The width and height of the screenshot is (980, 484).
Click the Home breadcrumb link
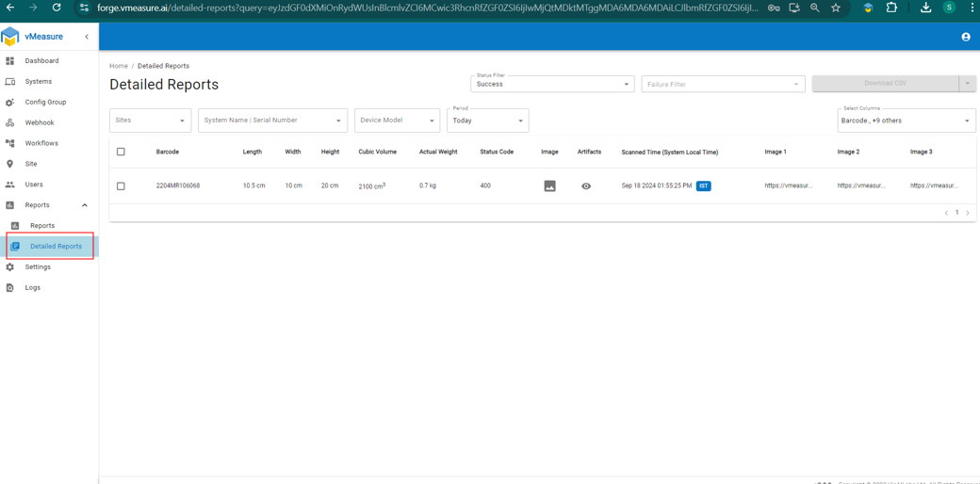click(118, 66)
